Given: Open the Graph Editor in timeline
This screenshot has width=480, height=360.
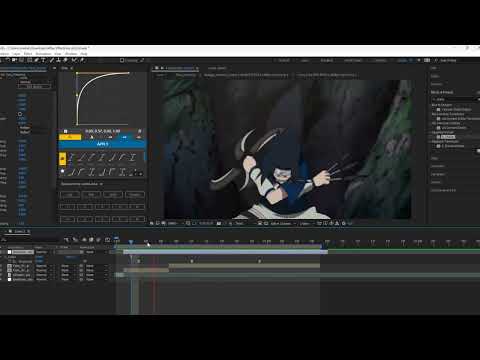Looking at the screenshot, I should point(107,239).
